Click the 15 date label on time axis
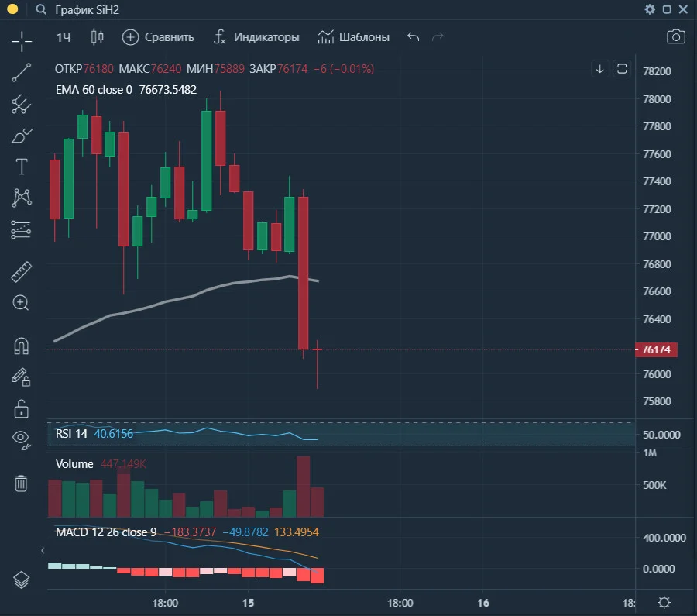 [x=248, y=603]
